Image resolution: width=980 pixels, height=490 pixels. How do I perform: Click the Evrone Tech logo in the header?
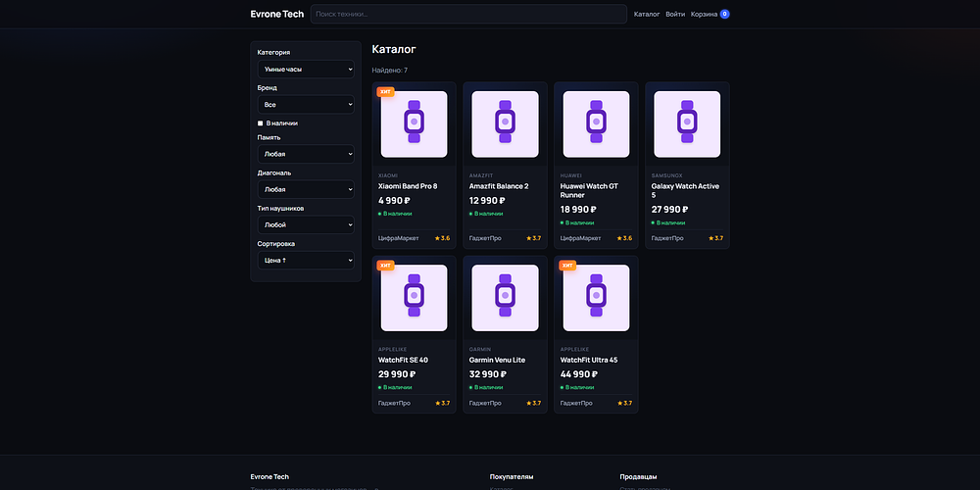[x=277, y=14]
